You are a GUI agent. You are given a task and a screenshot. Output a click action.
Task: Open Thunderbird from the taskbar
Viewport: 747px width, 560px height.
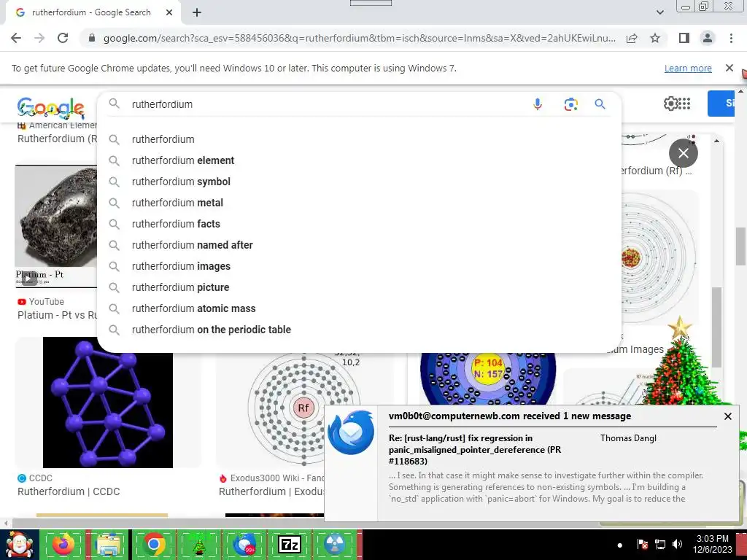244,544
